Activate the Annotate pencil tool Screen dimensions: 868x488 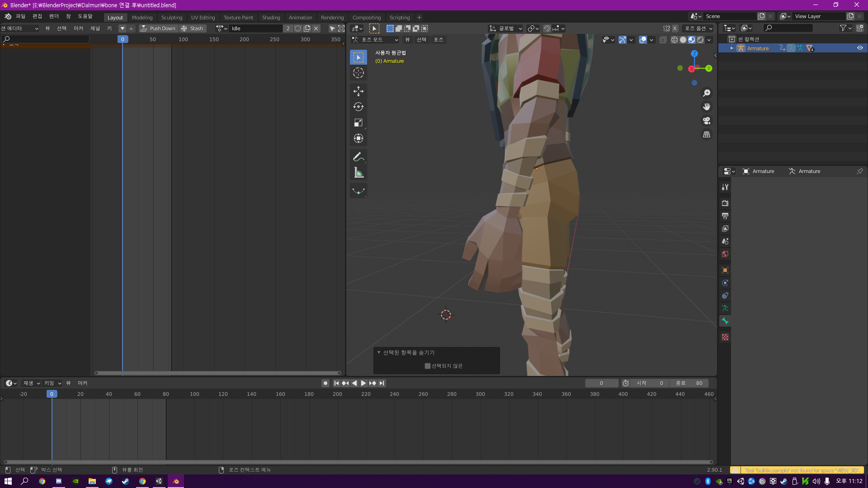358,157
